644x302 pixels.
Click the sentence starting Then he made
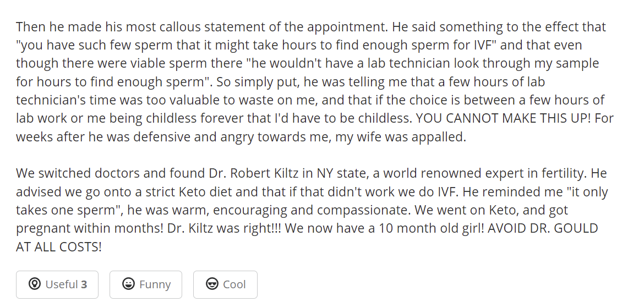coord(201,27)
